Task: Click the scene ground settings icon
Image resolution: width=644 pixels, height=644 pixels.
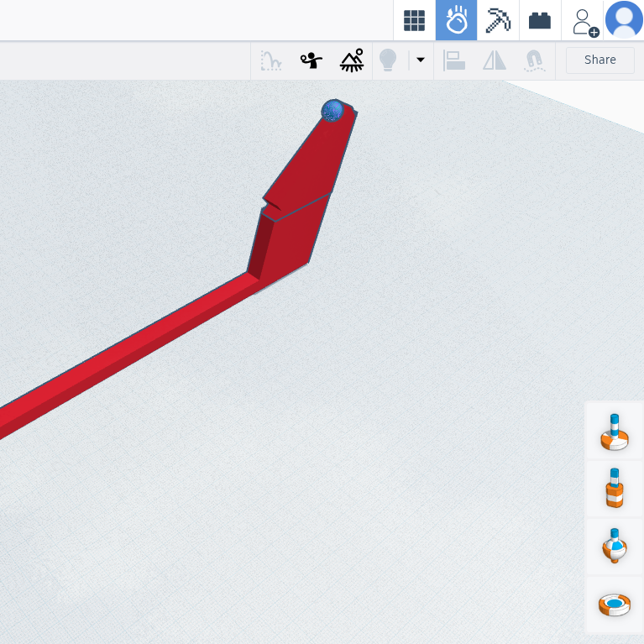Action: [x=352, y=60]
